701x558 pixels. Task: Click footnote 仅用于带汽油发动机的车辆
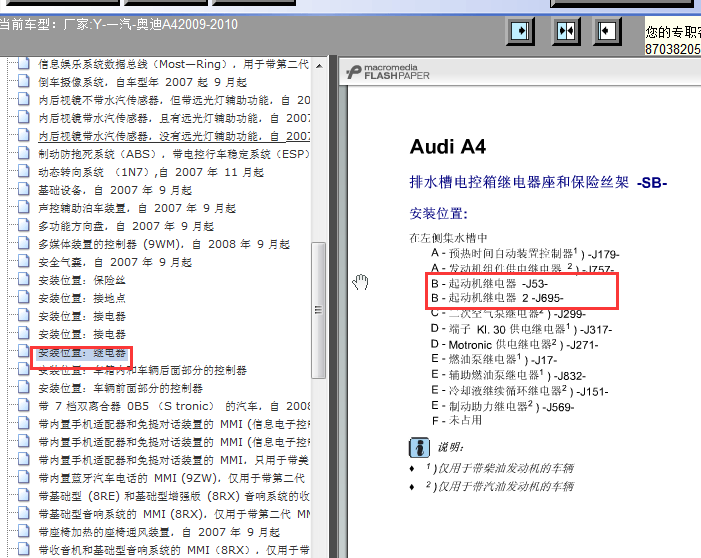(x=500, y=486)
